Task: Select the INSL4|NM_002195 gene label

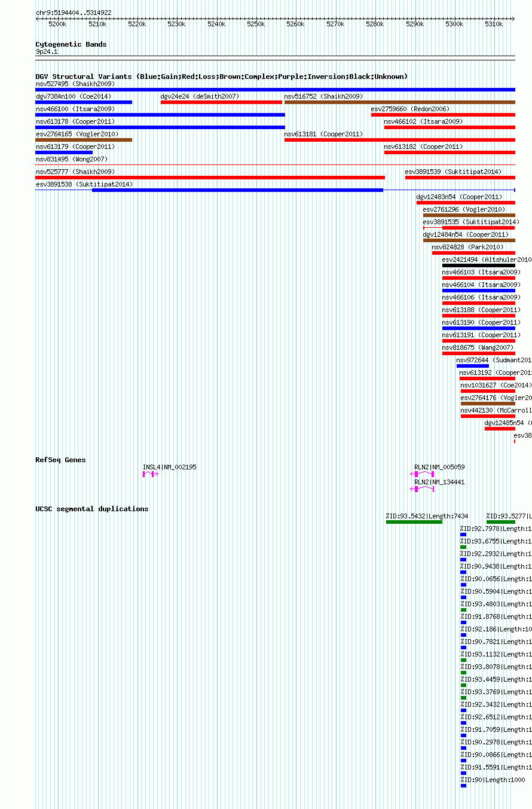Action: tap(169, 467)
